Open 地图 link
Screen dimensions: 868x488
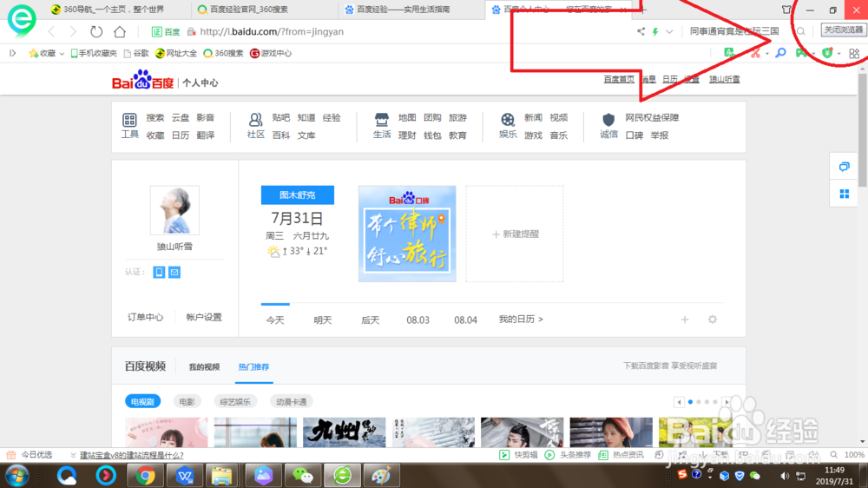pyautogui.click(x=407, y=117)
